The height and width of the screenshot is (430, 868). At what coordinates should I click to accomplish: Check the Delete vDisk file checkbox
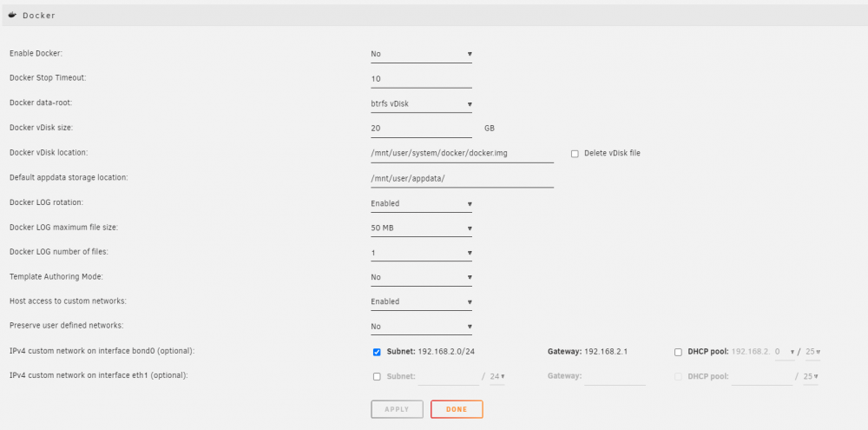575,154
